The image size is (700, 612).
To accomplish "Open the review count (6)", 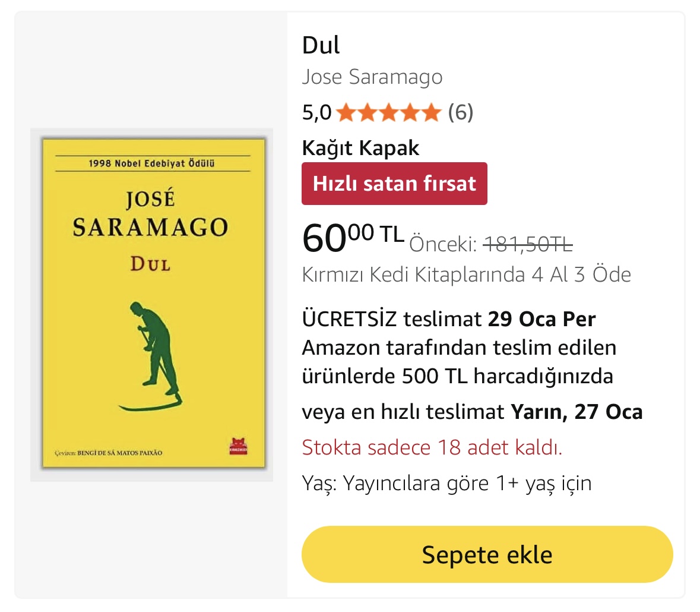I will click(x=461, y=112).
